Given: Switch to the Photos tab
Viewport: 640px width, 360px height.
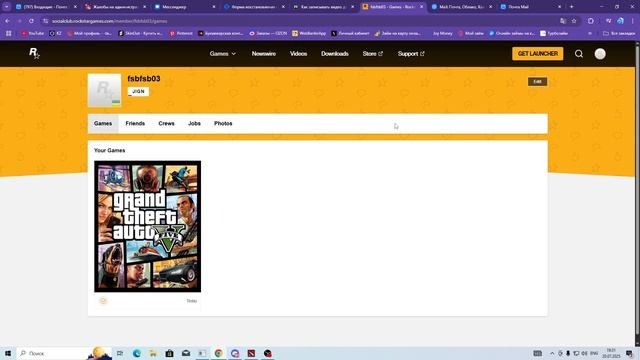Looking at the screenshot, I should click(x=223, y=123).
